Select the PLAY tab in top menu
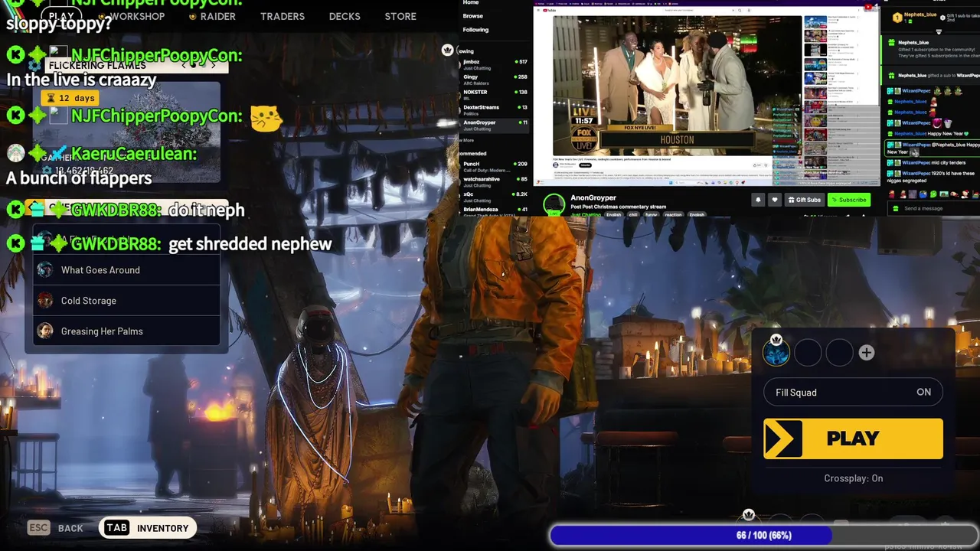Viewport: 980px width, 551px height. click(61, 16)
